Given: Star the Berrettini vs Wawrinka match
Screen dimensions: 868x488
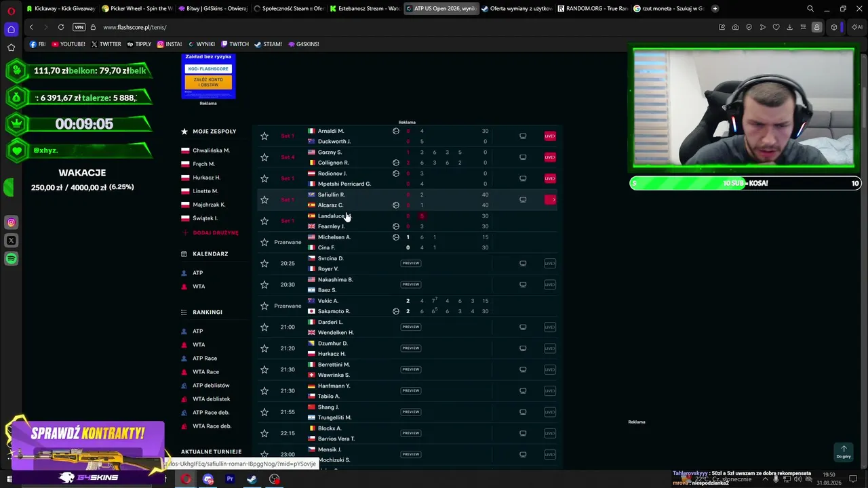Looking at the screenshot, I should point(264,369).
